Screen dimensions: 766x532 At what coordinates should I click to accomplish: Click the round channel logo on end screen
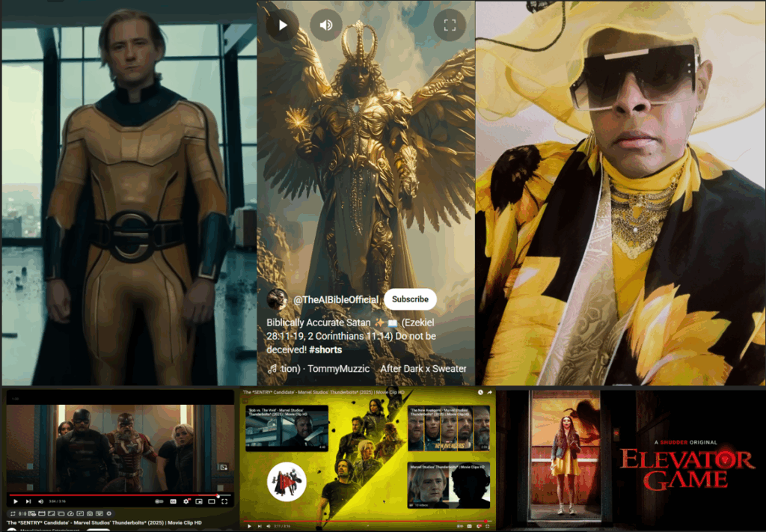pos(287,482)
